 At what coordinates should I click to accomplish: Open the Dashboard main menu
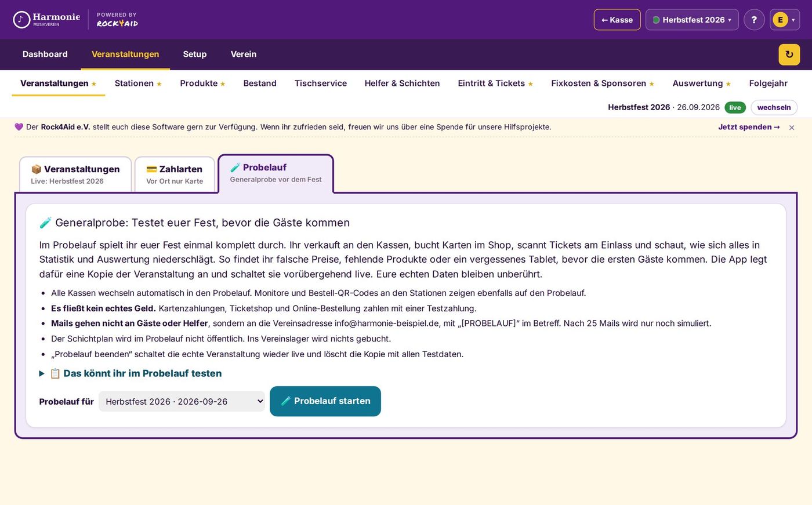pyautogui.click(x=45, y=54)
